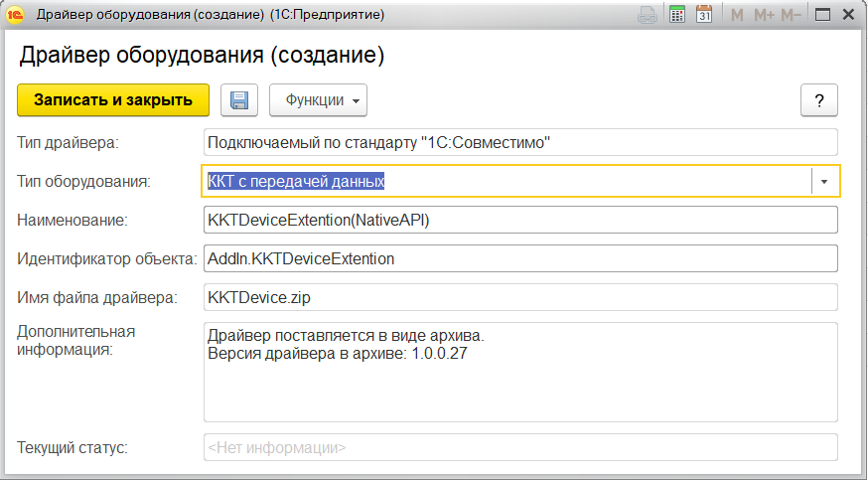
Task: Click the 1C application logo icon
Action: click(x=15, y=15)
